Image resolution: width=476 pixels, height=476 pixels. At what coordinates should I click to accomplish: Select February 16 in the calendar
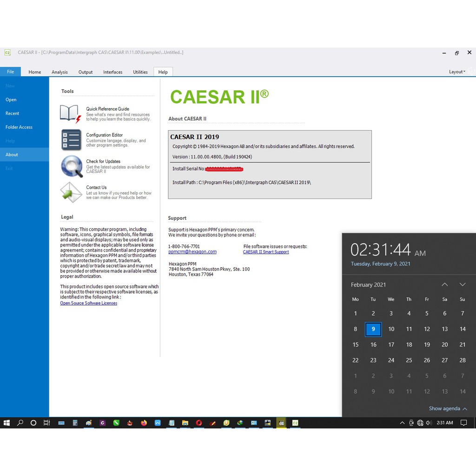pos(373,344)
